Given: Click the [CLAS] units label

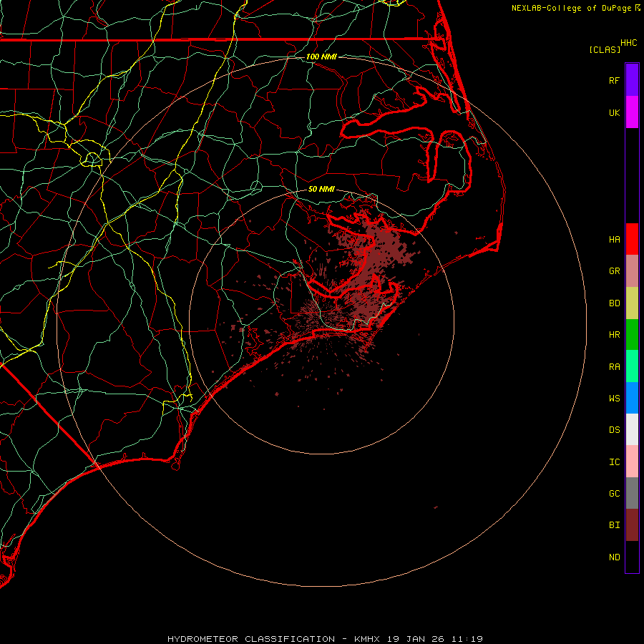Looking at the screenshot, I should pos(605,49).
